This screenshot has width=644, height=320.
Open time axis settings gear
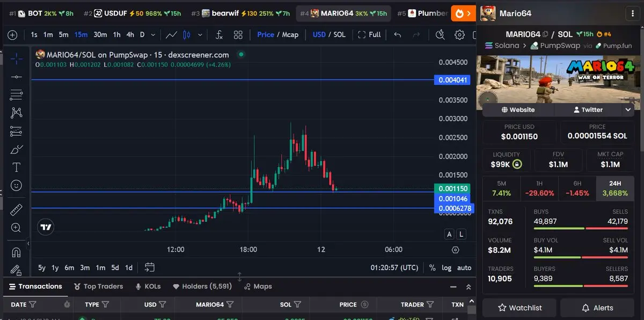456,250
